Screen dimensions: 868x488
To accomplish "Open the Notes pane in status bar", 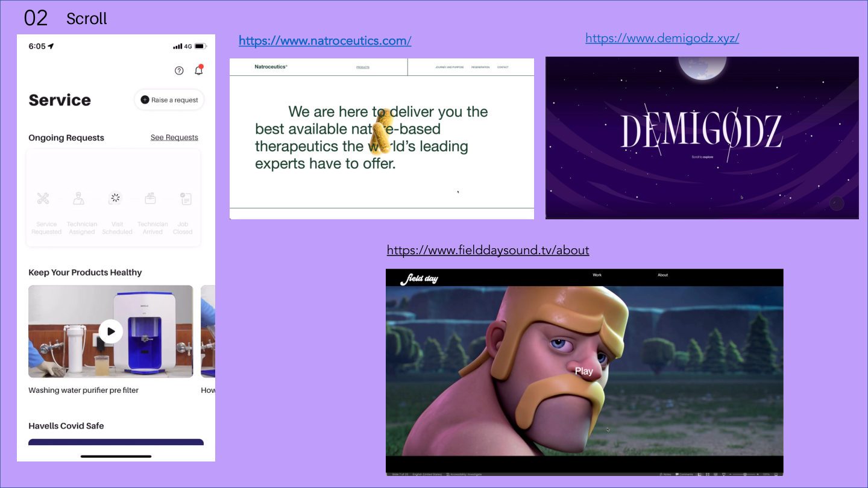I will click(x=665, y=474).
